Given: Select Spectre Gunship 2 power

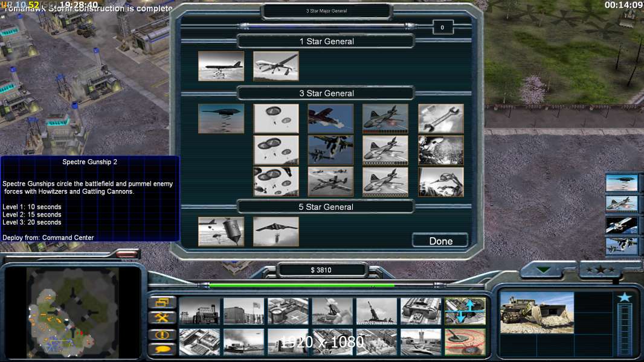Looking at the screenshot, I should pyautogui.click(x=385, y=150).
